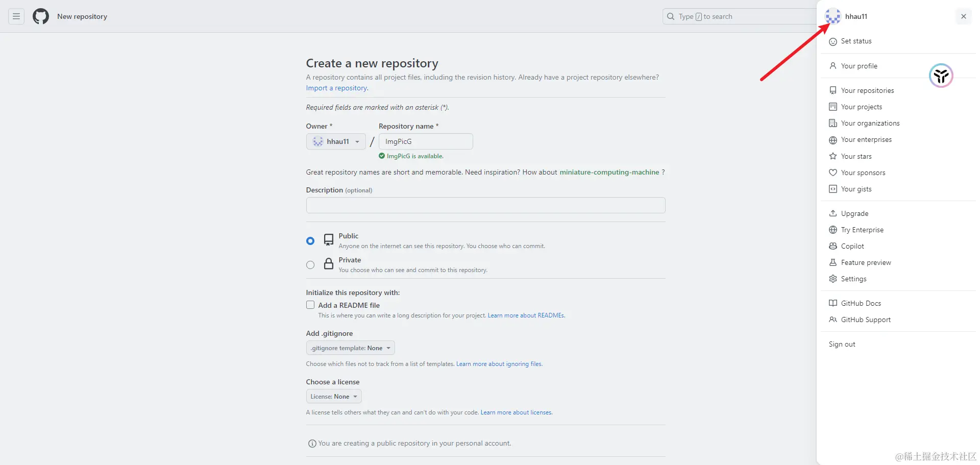Click the Try Enterprise globe icon

pos(833,230)
